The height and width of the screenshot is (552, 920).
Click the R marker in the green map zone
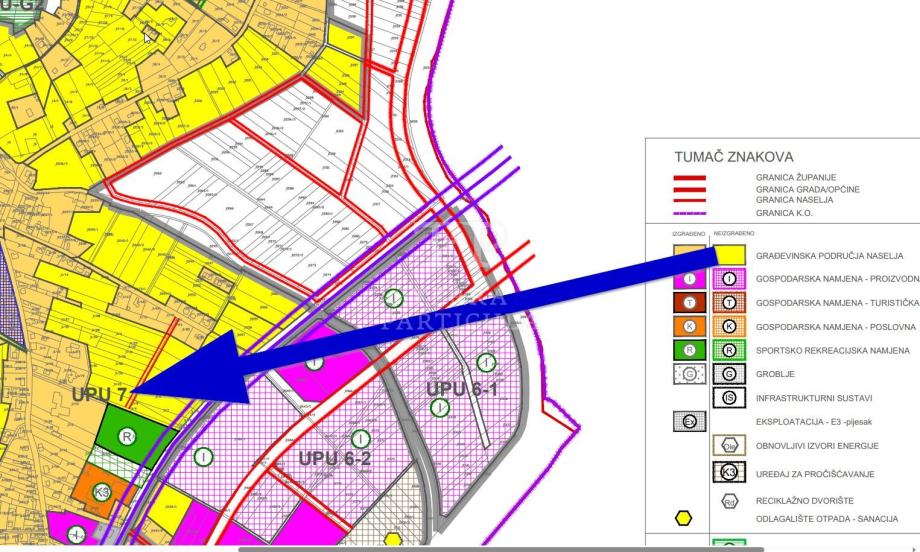pyautogui.click(x=126, y=436)
